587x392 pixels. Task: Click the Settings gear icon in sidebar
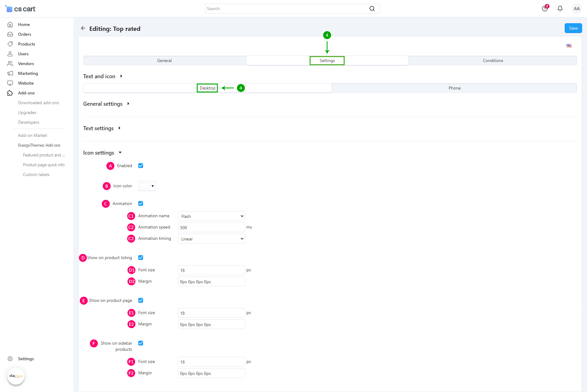tap(10, 359)
